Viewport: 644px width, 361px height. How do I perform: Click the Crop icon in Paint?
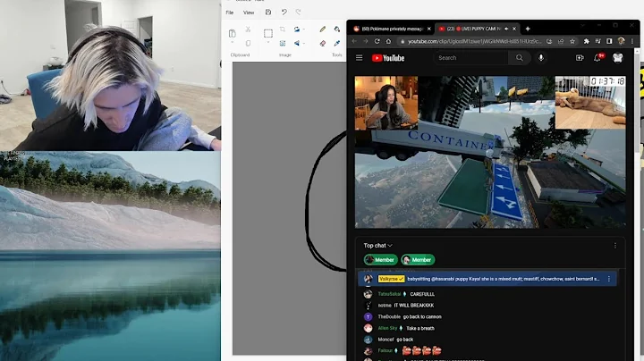pos(283,29)
